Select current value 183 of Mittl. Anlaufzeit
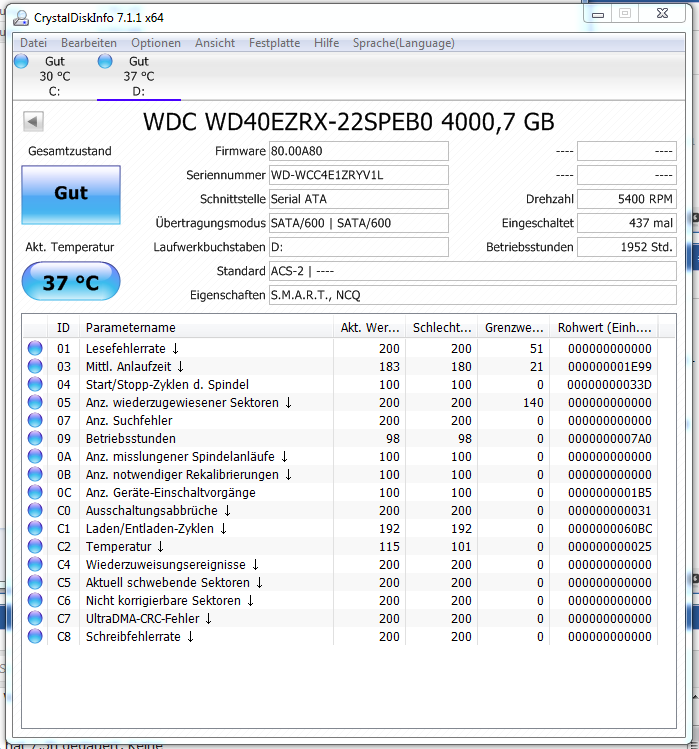This screenshot has width=699, height=749. (389, 366)
